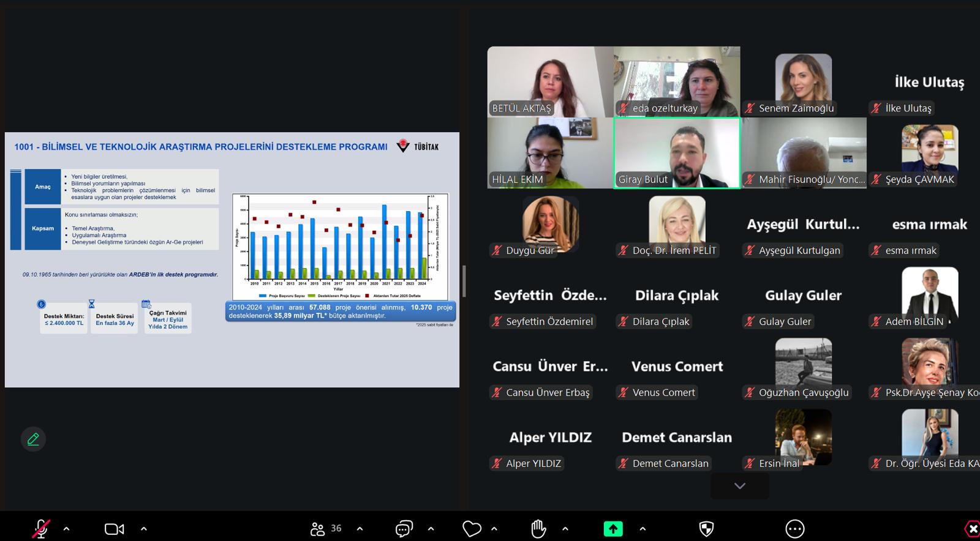Click the green share screen button
The image size is (980, 541).
(x=613, y=529)
